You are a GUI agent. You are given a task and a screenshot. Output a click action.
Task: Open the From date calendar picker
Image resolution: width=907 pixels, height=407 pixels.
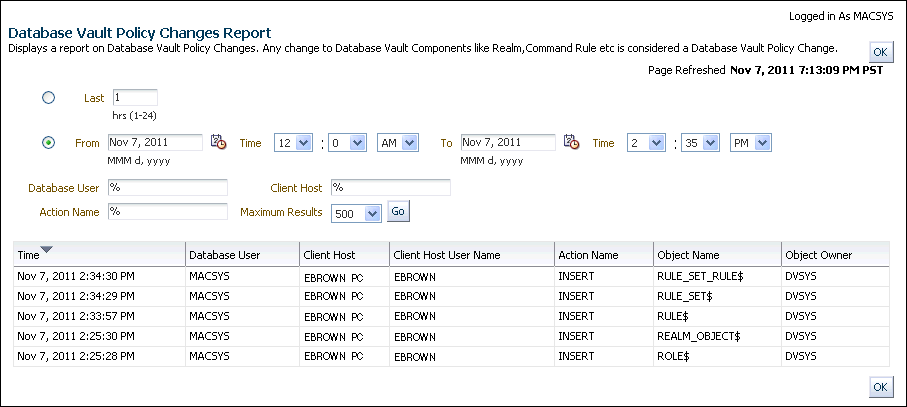click(x=218, y=142)
